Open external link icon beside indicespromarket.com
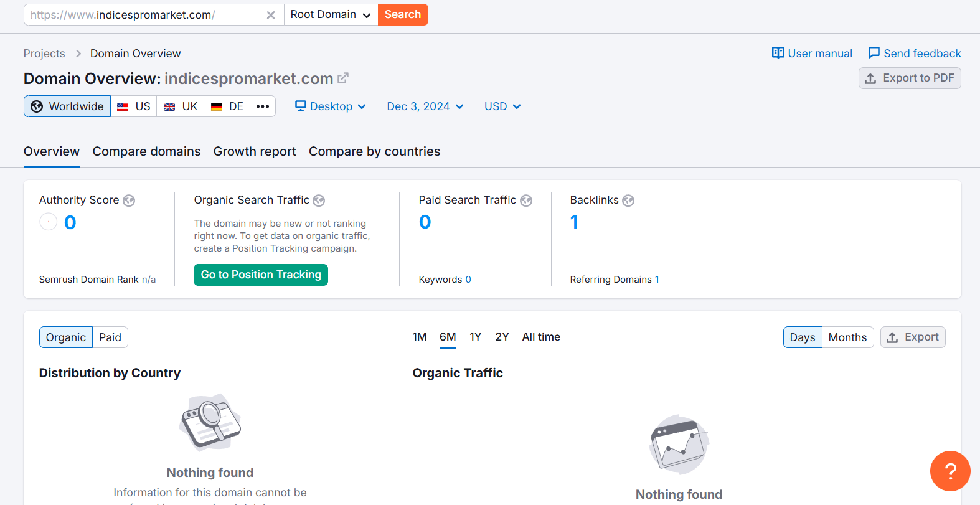This screenshot has width=980, height=505. [343, 78]
